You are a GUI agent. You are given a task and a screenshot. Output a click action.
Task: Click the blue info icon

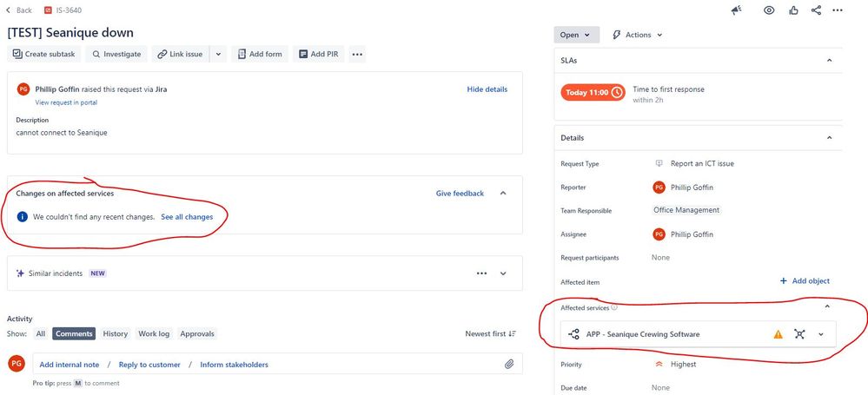click(x=22, y=217)
